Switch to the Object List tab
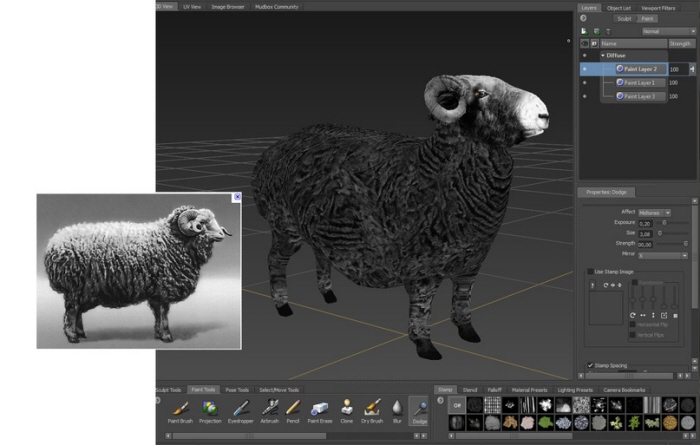 coord(618,7)
